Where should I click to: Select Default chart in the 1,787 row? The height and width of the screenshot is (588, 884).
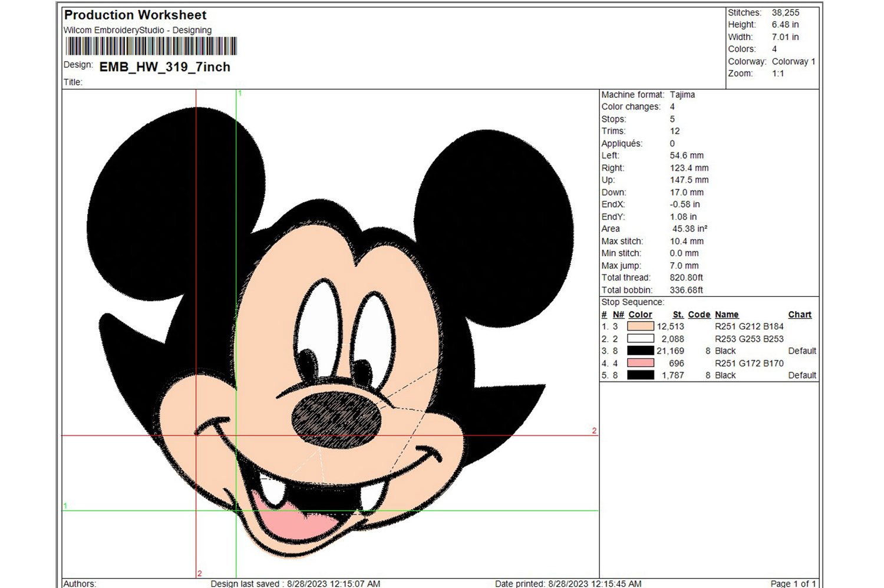[803, 375]
